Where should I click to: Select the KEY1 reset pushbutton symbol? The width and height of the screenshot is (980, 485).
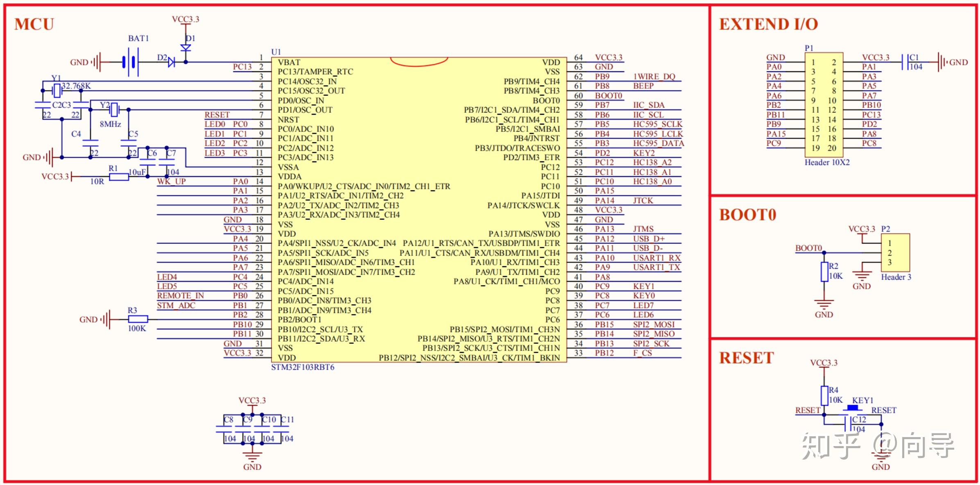tap(853, 408)
